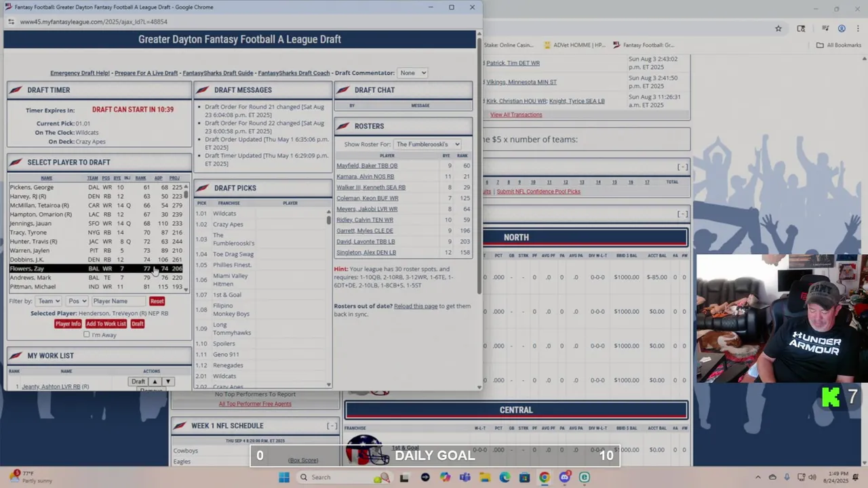The image size is (868, 488).
Task: Open View All Transactions link
Action: click(516, 115)
